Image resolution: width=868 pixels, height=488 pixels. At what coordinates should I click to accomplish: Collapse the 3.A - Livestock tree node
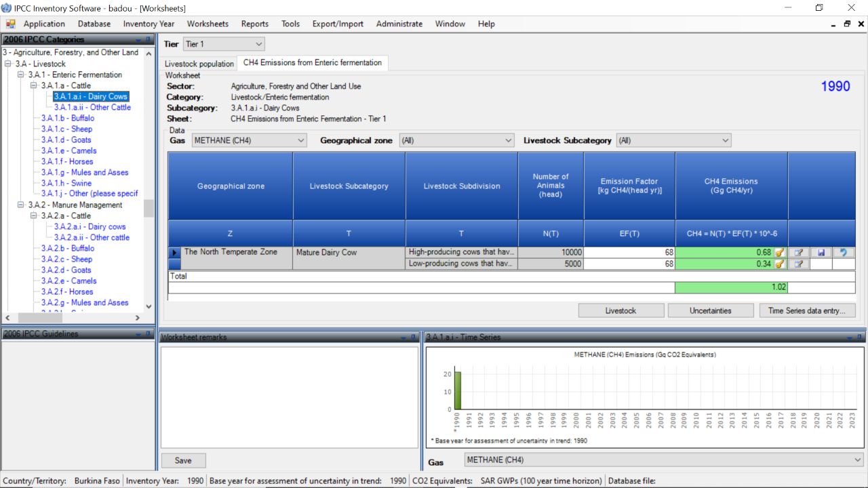(8, 64)
